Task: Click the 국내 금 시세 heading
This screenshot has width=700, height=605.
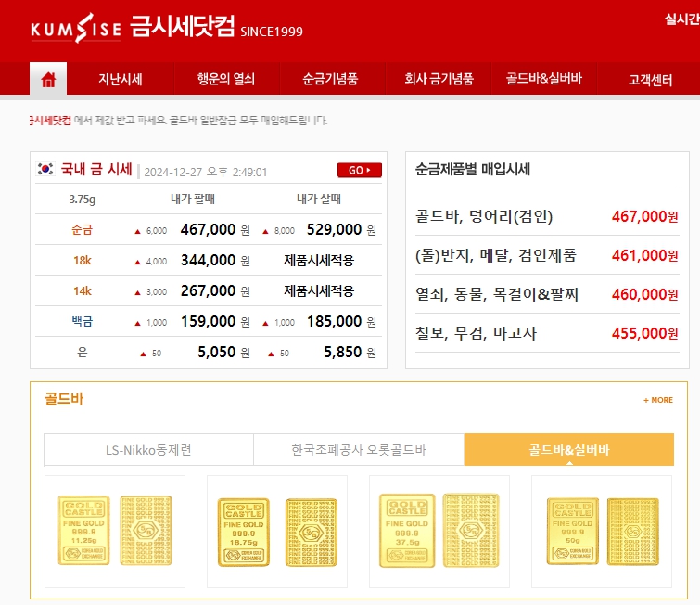Action: 96,170
